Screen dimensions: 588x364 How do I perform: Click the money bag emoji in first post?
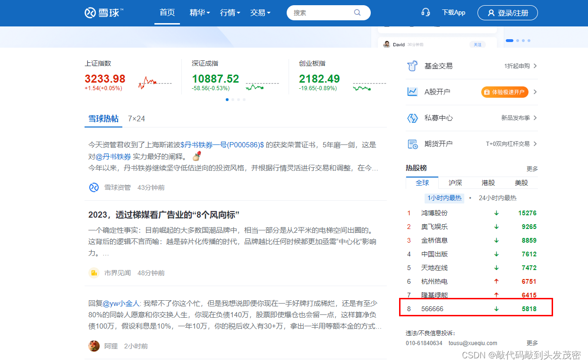click(x=197, y=156)
